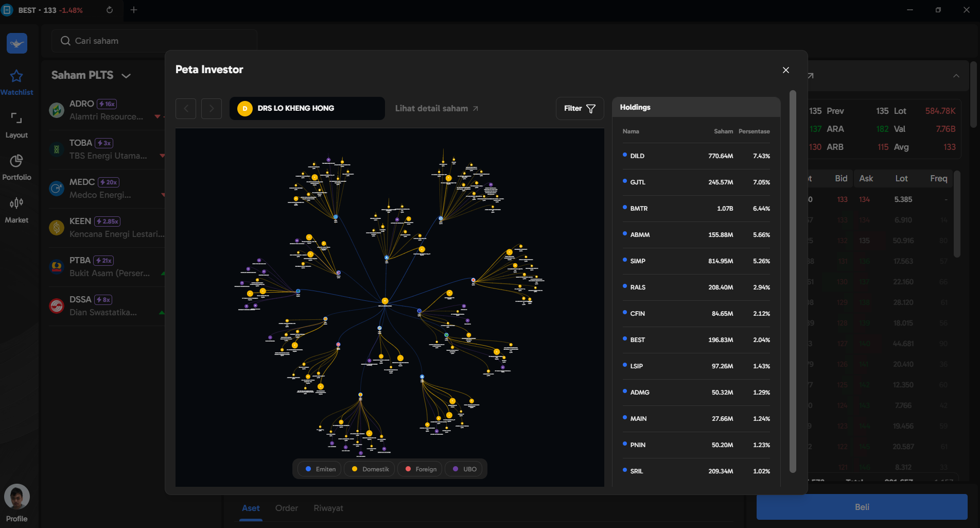Collapse the stock info panel chevron
This screenshot has height=528, width=980.
(956, 76)
